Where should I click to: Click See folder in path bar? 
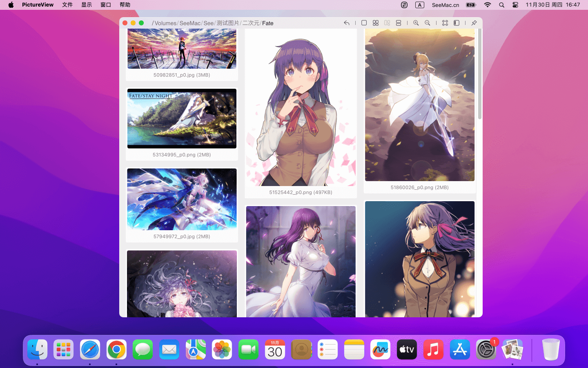(x=209, y=23)
